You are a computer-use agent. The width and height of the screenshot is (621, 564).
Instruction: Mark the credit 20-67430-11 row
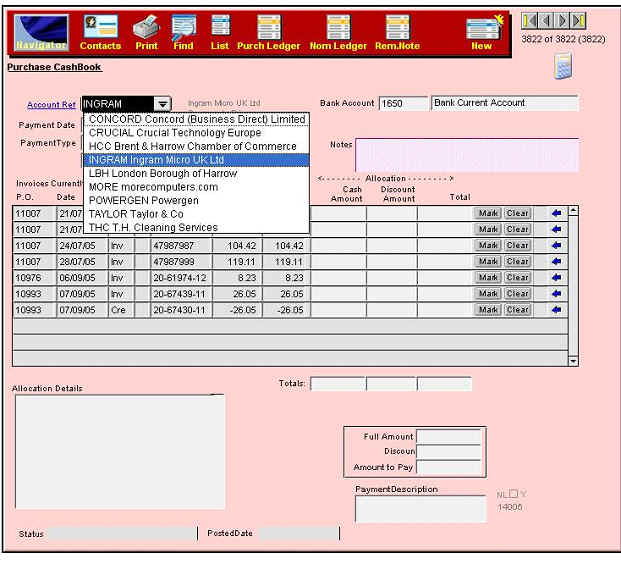click(488, 310)
